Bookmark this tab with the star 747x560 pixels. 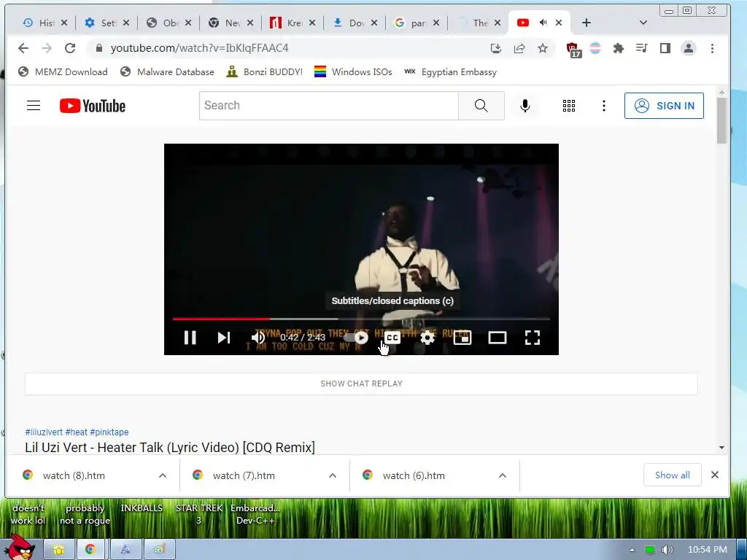(543, 48)
